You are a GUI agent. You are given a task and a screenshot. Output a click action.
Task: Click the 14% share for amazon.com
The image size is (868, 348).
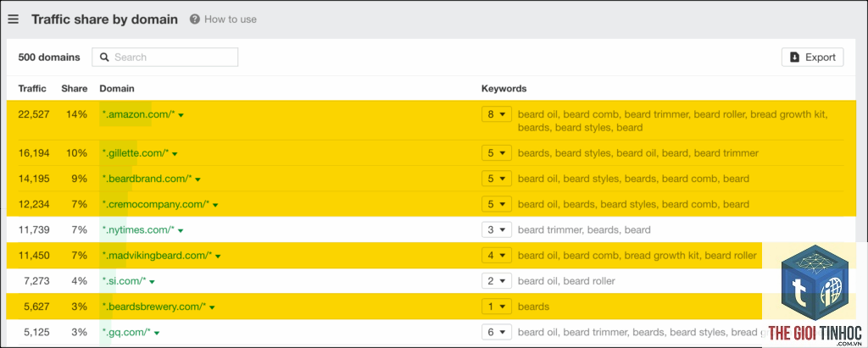click(x=77, y=114)
